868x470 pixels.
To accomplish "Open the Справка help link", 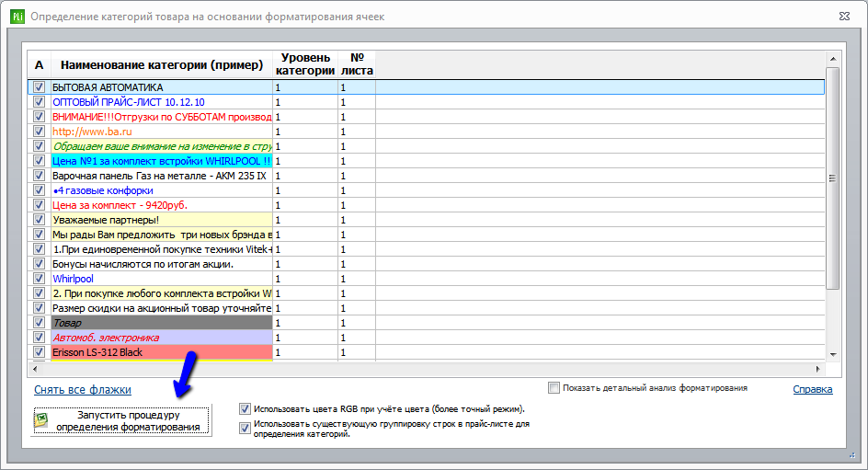I will click(813, 389).
